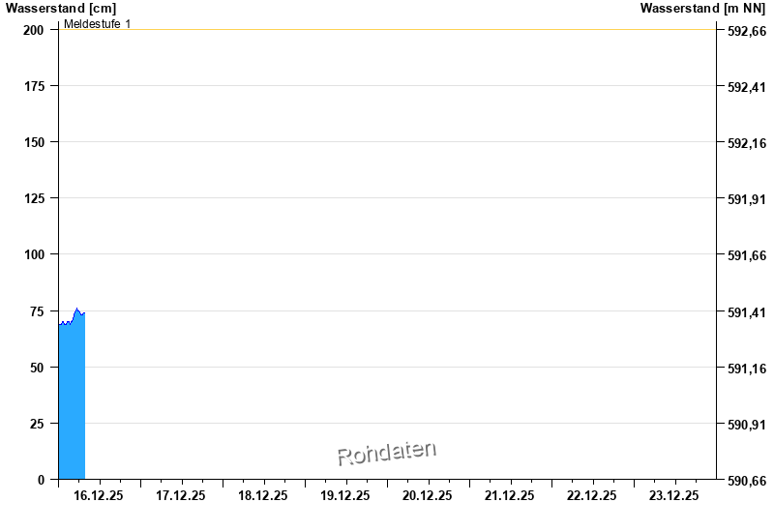Click the 592,66 right axis value

click(747, 31)
